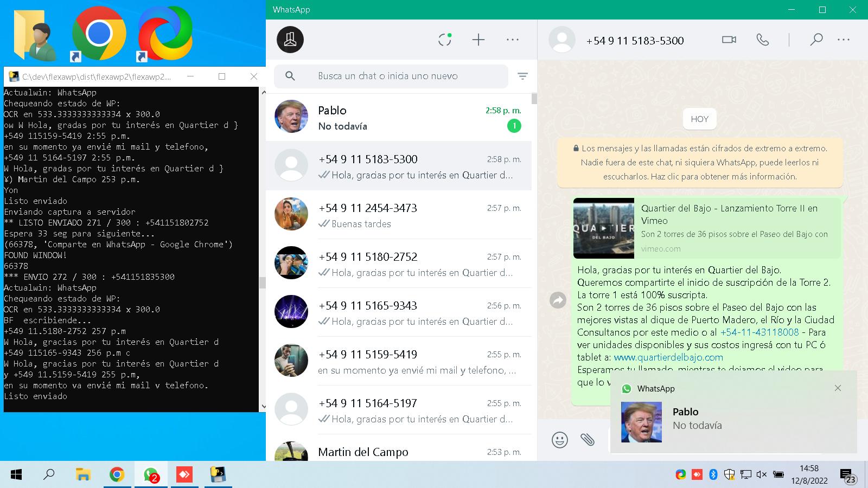Image resolution: width=868 pixels, height=488 pixels.
Task: Switch to the Python console taskbar icon
Action: (218, 475)
